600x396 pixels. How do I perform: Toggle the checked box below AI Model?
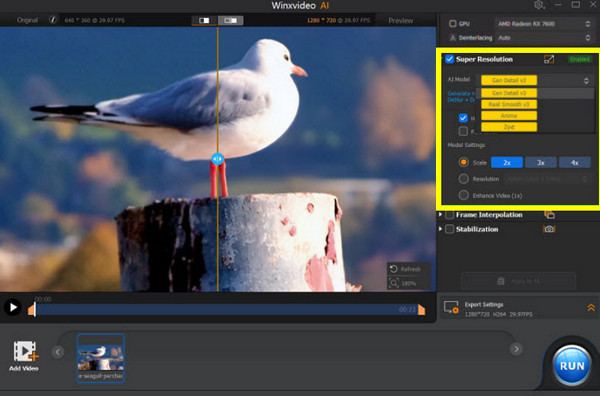click(x=463, y=118)
